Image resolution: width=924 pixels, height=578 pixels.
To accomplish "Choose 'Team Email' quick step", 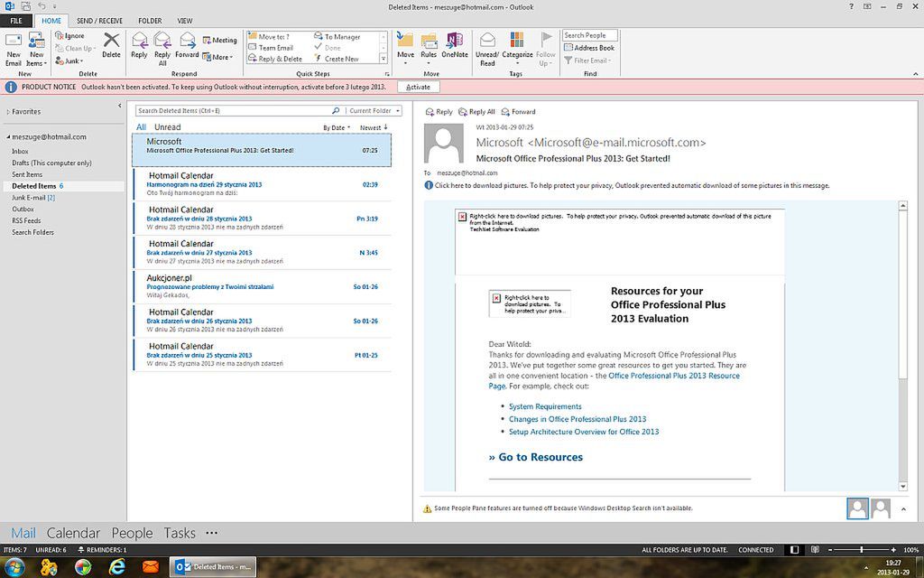I will 271,48.
